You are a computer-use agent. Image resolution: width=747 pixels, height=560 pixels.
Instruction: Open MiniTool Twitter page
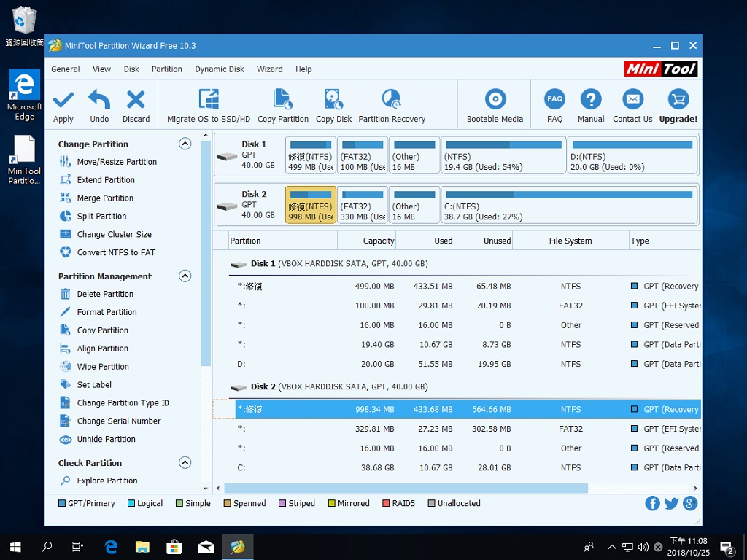pos(671,503)
